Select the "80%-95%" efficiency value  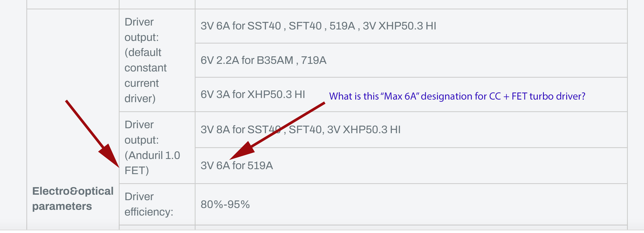pos(225,204)
